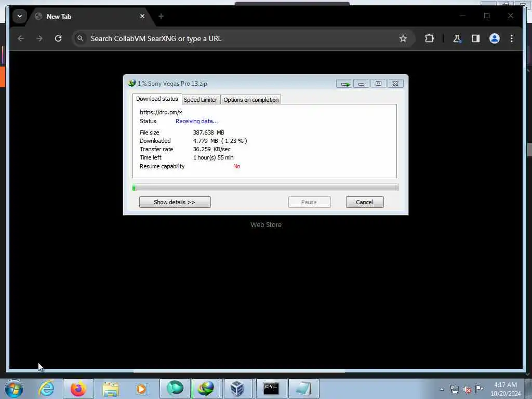Open the Chrome three-dot menu
This screenshot has height=399, width=532.
click(512, 38)
